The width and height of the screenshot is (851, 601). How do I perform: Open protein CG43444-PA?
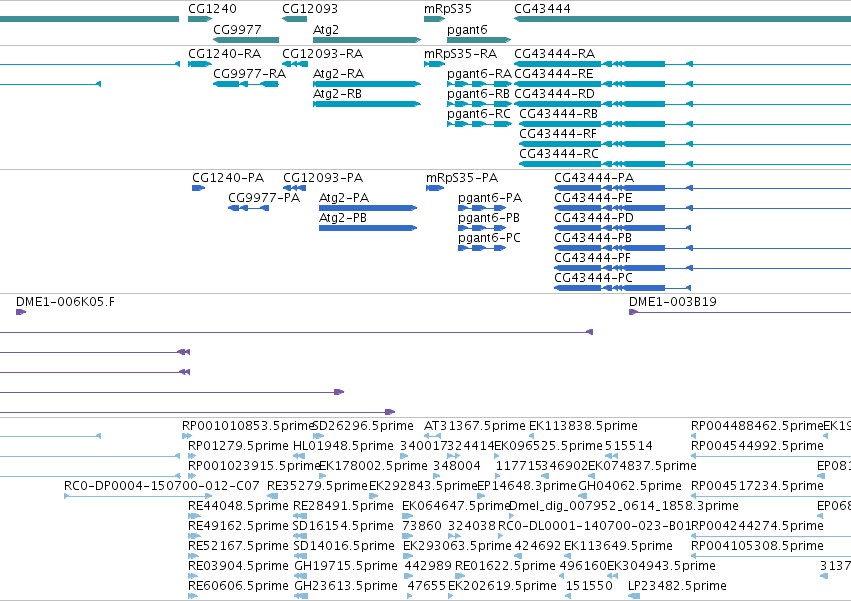702,188
